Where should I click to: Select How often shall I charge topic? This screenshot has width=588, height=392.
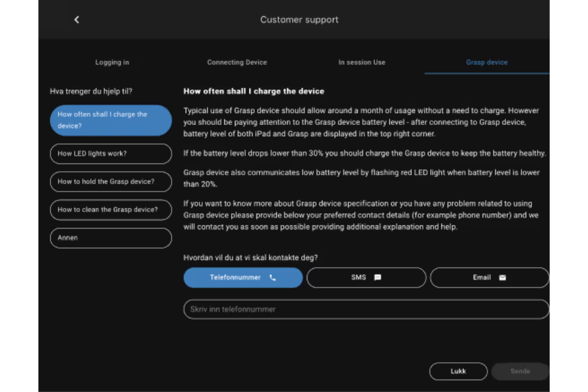[x=111, y=120]
